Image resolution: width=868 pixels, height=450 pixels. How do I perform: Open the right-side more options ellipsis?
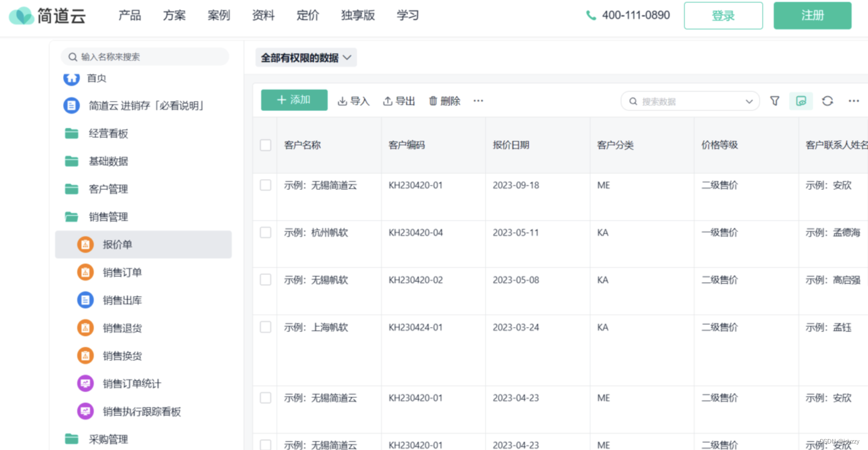[x=853, y=101]
